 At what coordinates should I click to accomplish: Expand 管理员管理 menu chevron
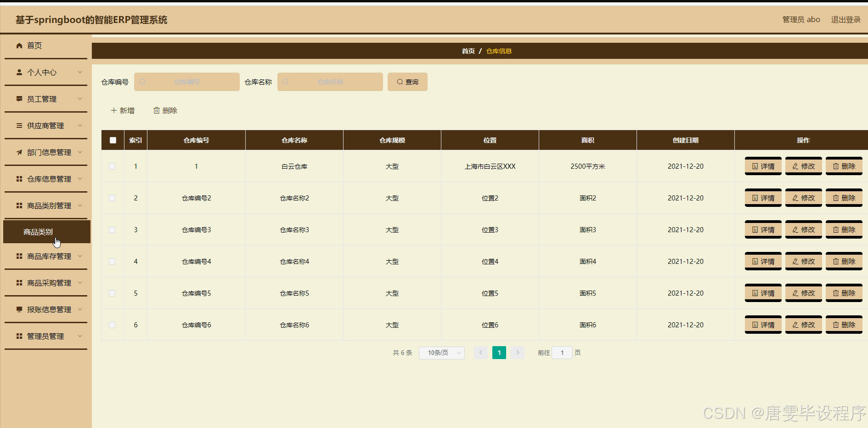click(x=80, y=336)
